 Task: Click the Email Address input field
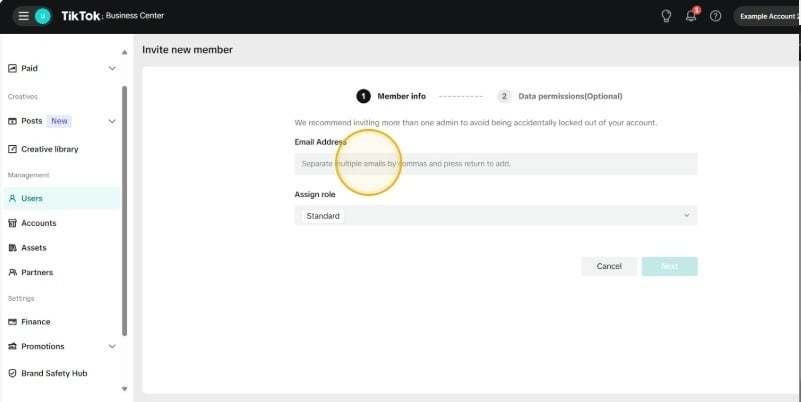click(495, 163)
